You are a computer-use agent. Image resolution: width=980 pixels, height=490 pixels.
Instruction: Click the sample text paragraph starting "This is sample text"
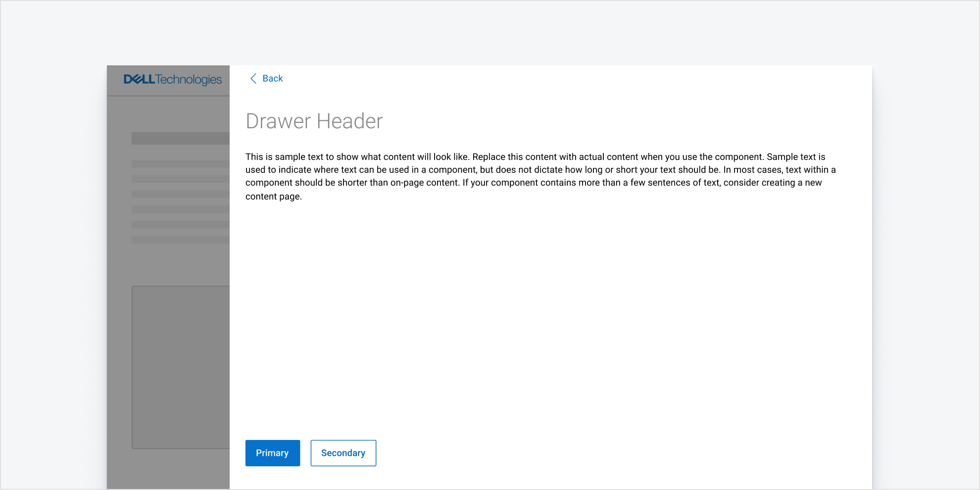tap(540, 177)
